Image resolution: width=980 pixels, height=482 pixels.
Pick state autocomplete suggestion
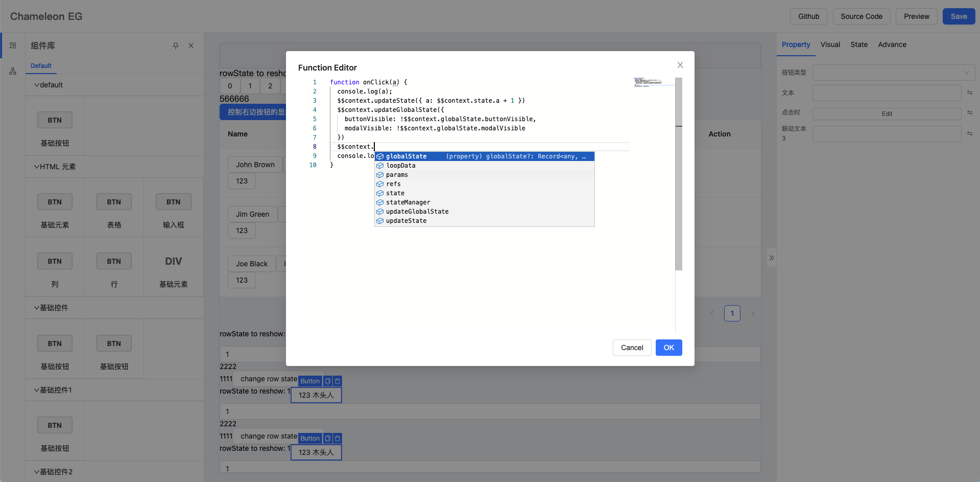click(485, 193)
